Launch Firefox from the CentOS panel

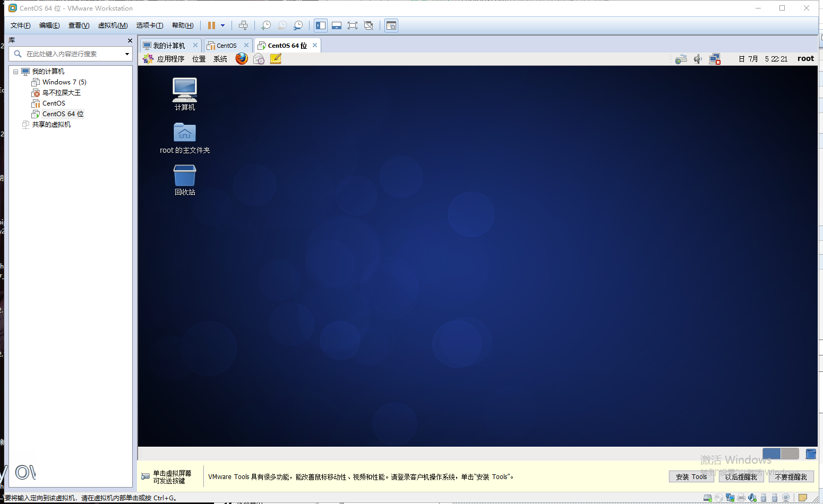click(242, 58)
